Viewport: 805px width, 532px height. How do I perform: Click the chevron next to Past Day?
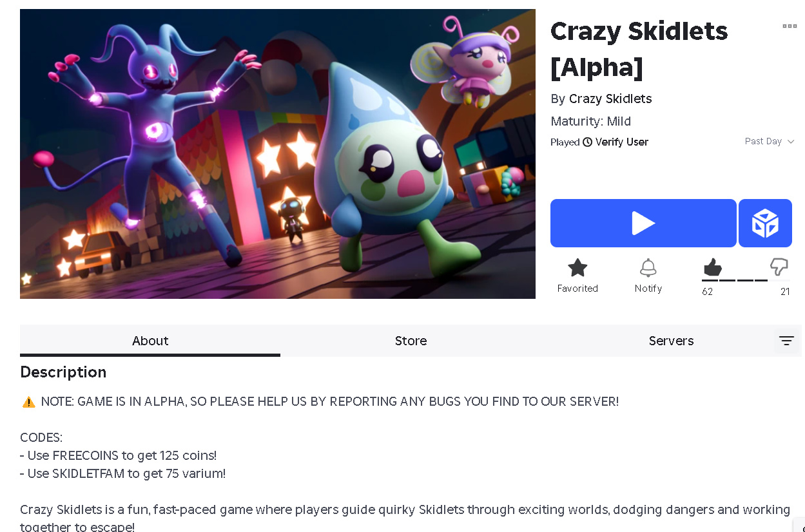click(x=791, y=142)
